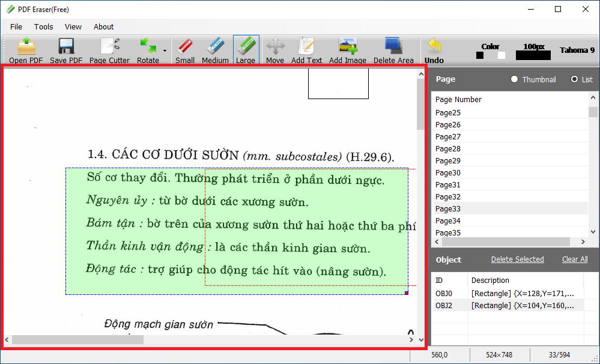Screen dimensions: 600x364
Task: Pick the black color swatch
Action: pos(480,55)
